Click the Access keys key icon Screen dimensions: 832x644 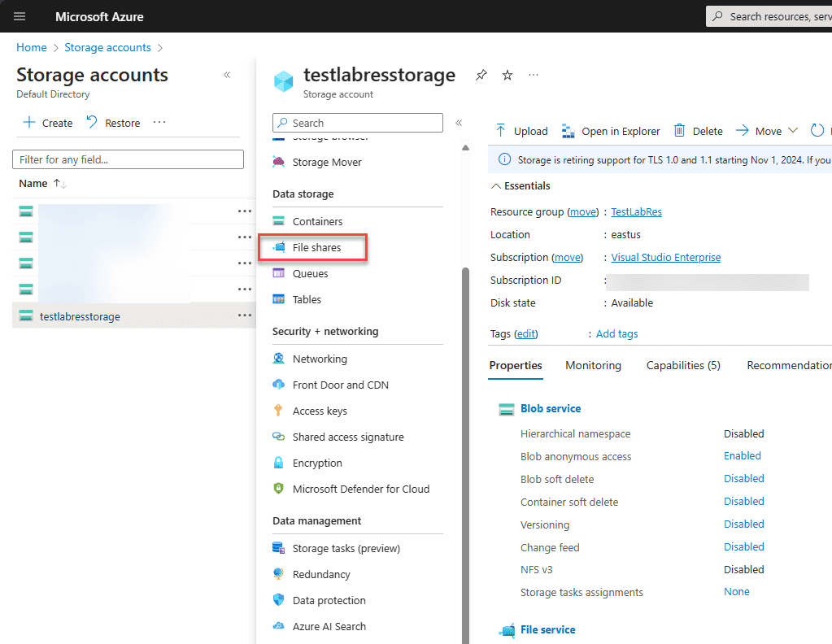[x=279, y=411]
